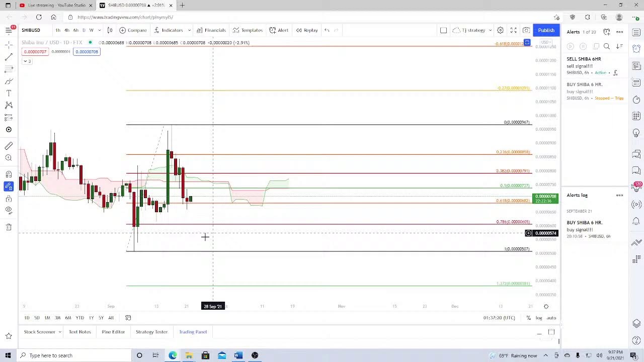Toggle hide all drawings eye tool
The image size is (644, 362).
(x=9, y=211)
